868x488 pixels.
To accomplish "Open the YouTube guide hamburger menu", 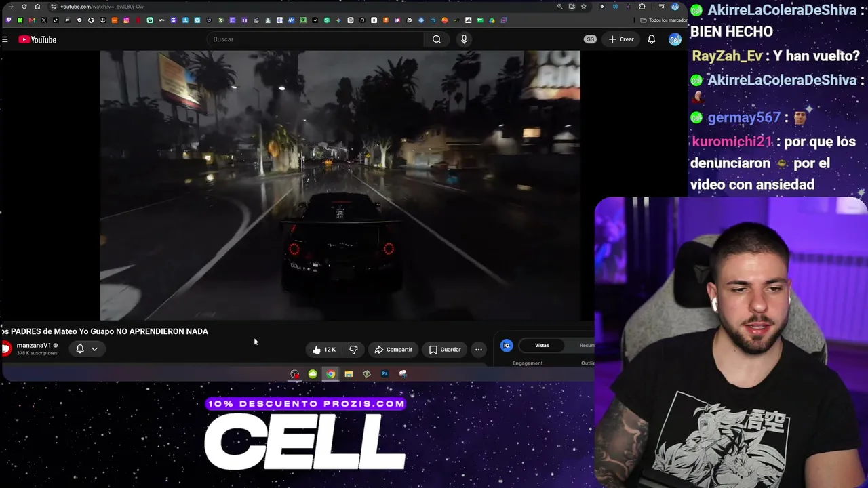I will coord(5,39).
